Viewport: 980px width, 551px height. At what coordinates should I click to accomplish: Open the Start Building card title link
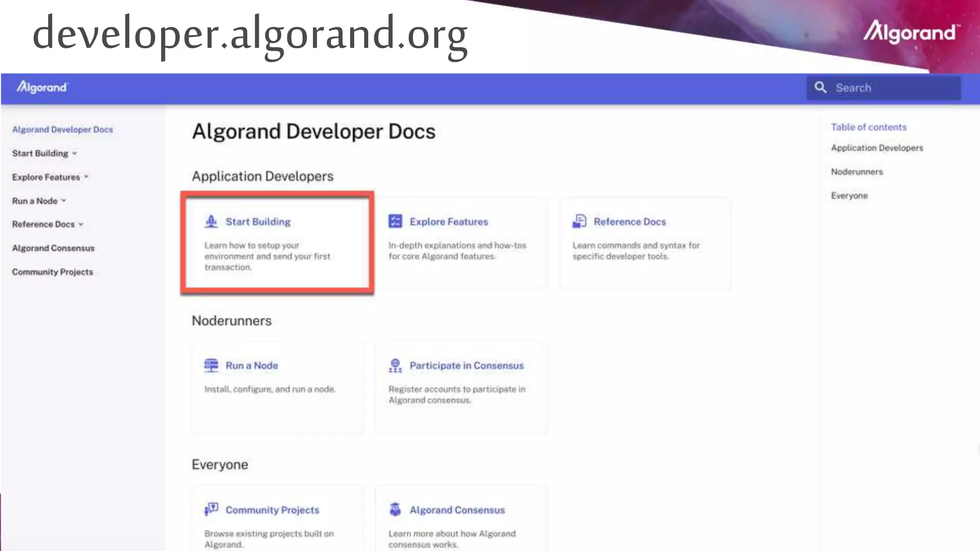[x=258, y=222]
